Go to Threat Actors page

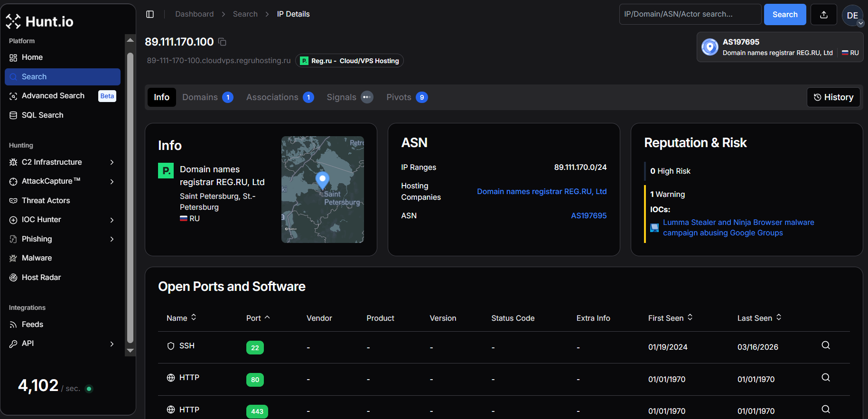(46, 201)
